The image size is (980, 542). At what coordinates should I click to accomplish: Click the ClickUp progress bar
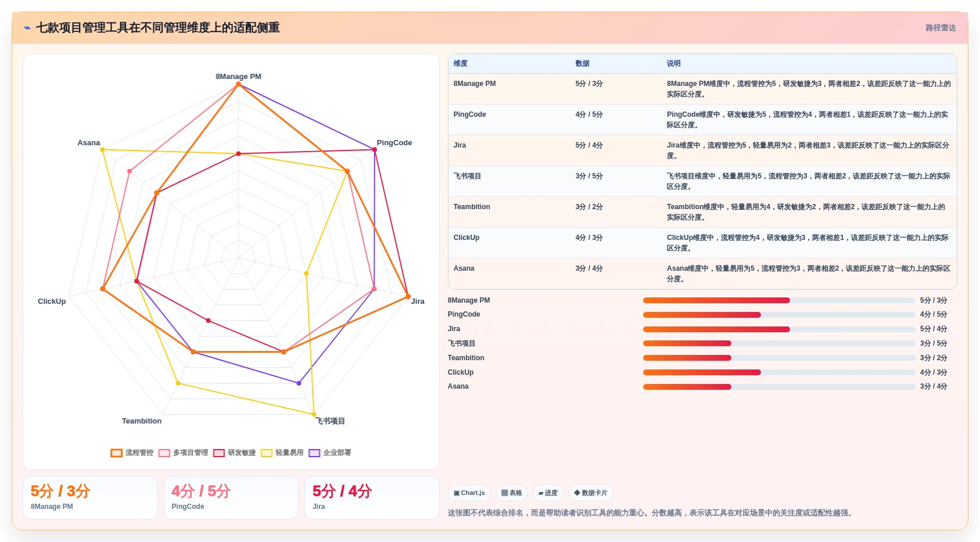click(779, 372)
